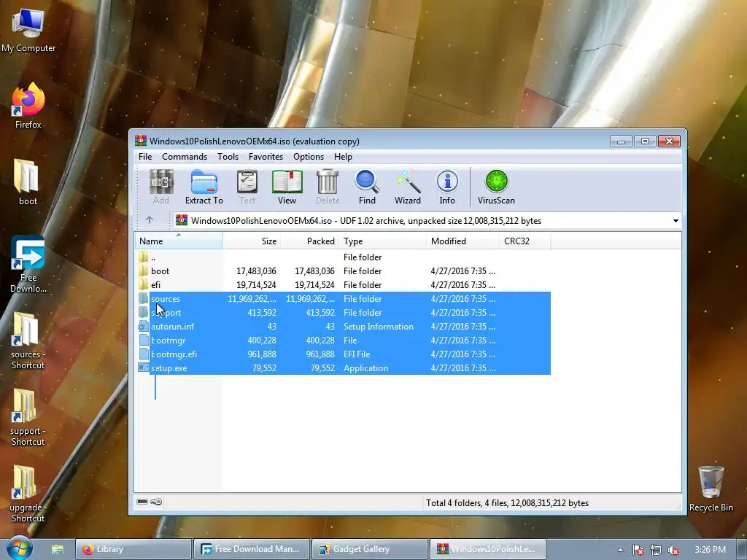Select setup.exe application file
This screenshot has width=747, height=560.
pos(343,367)
